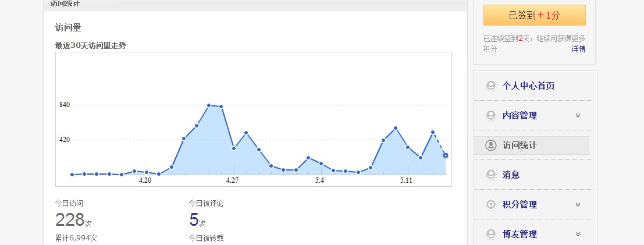This screenshot has width=644, height=245.
Task: Open the 详情 link under sign-in
Action: (x=578, y=49)
